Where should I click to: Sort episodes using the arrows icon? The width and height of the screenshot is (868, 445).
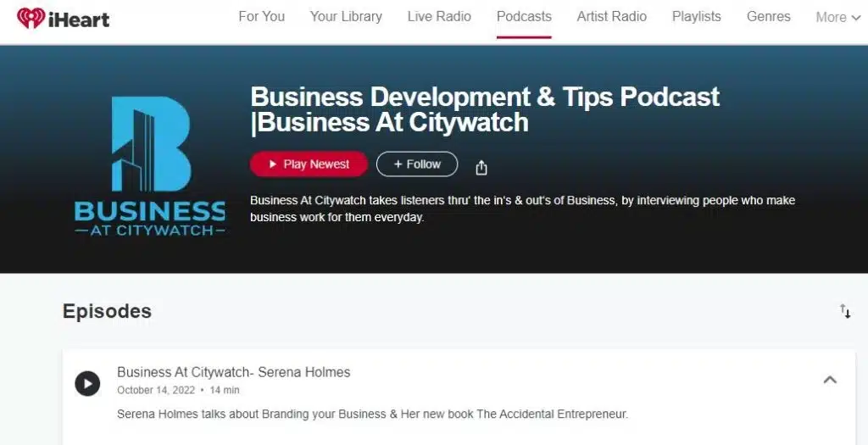click(x=845, y=311)
